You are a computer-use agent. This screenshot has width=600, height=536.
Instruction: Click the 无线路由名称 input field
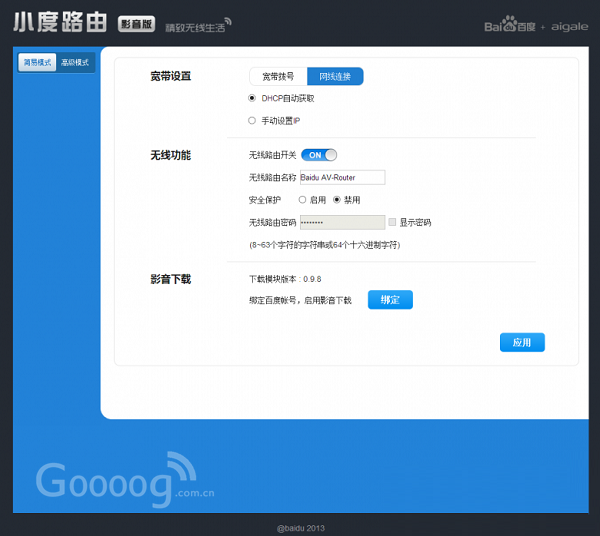click(342, 178)
